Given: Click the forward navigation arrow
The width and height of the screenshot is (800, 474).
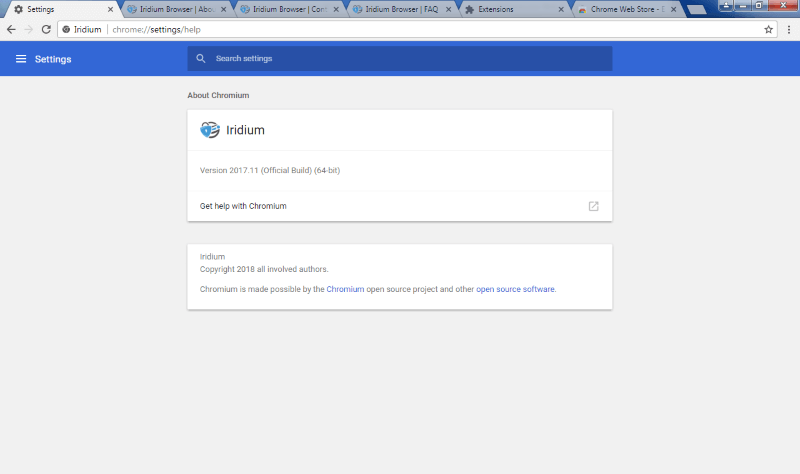Looking at the screenshot, I should tap(29, 30).
